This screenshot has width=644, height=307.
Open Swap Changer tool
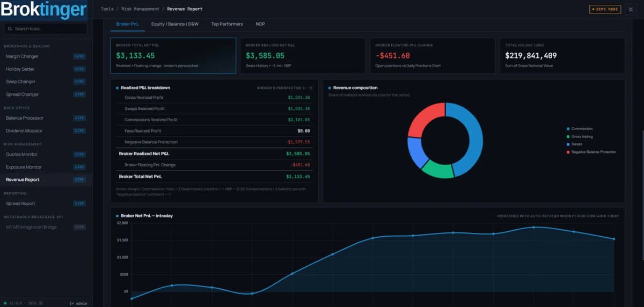pyautogui.click(x=46, y=82)
